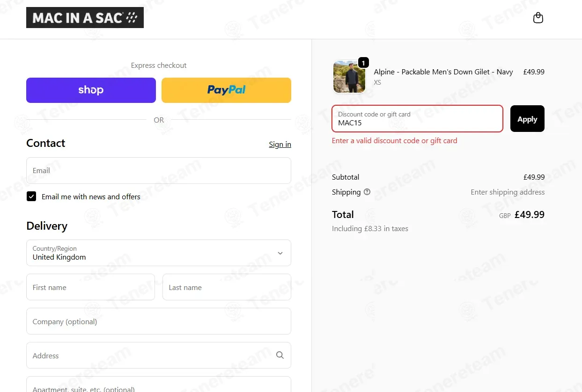Image resolution: width=582 pixels, height=392 pixels.
Task: Focus the Last name field
Action: 227,287
